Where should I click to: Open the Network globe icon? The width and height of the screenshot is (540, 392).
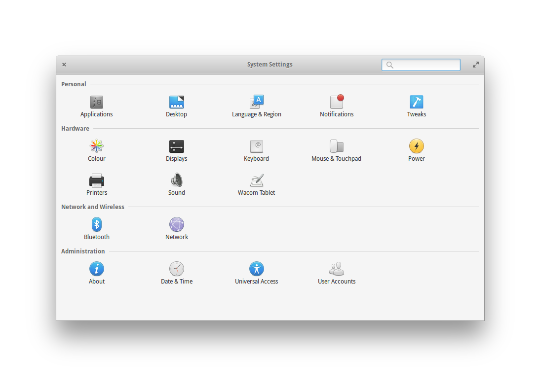(176, 224)
